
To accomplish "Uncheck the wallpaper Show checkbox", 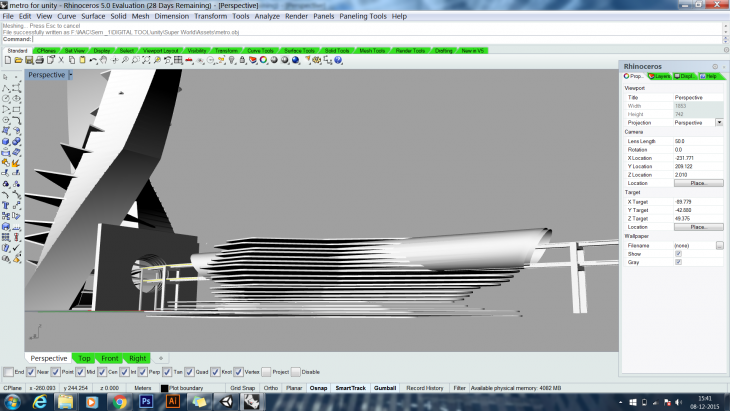I will 678,254.
